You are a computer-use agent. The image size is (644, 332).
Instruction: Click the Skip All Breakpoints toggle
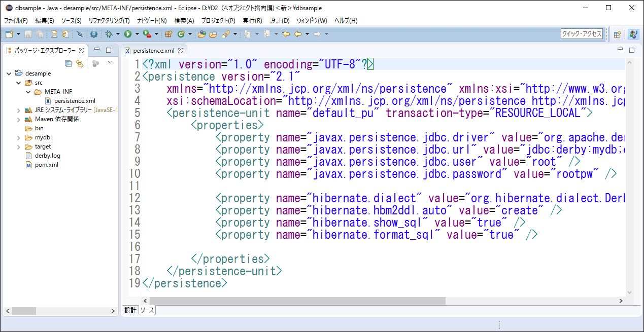pyautogui.click(x=80, y=34)
